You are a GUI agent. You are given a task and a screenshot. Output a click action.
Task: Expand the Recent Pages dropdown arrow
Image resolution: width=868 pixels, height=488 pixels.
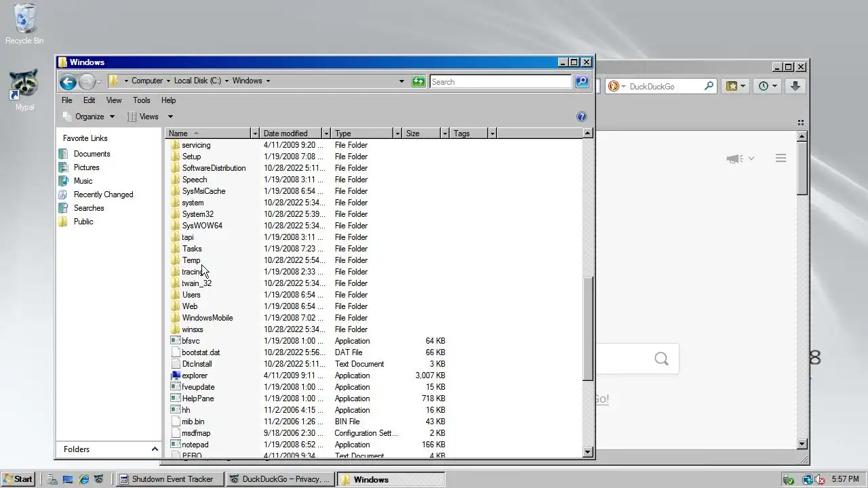tap(99, 82)
